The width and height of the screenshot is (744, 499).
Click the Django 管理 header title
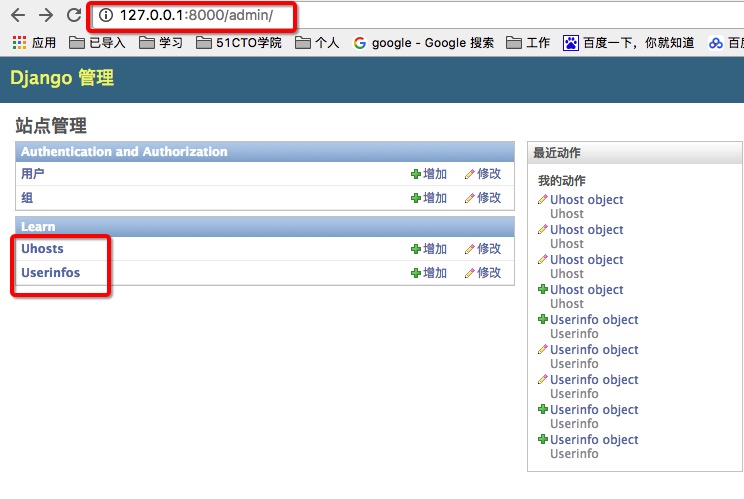(x=62, y=78)
